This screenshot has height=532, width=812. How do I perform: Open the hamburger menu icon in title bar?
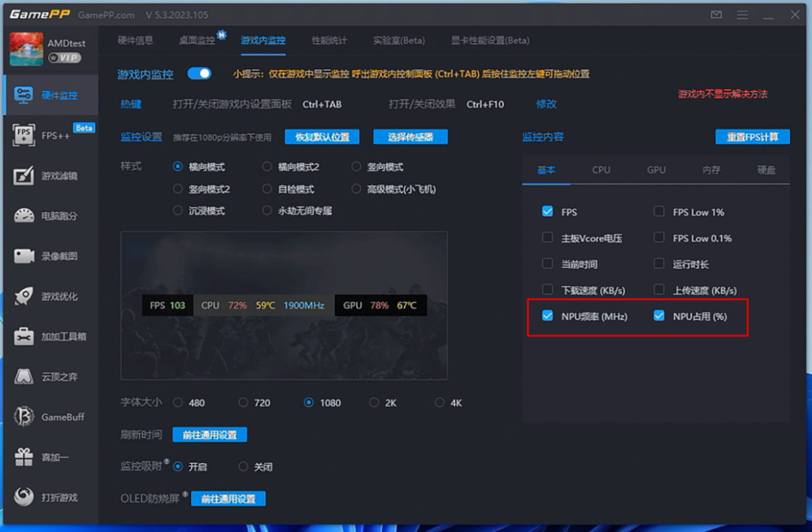(742, 14)
